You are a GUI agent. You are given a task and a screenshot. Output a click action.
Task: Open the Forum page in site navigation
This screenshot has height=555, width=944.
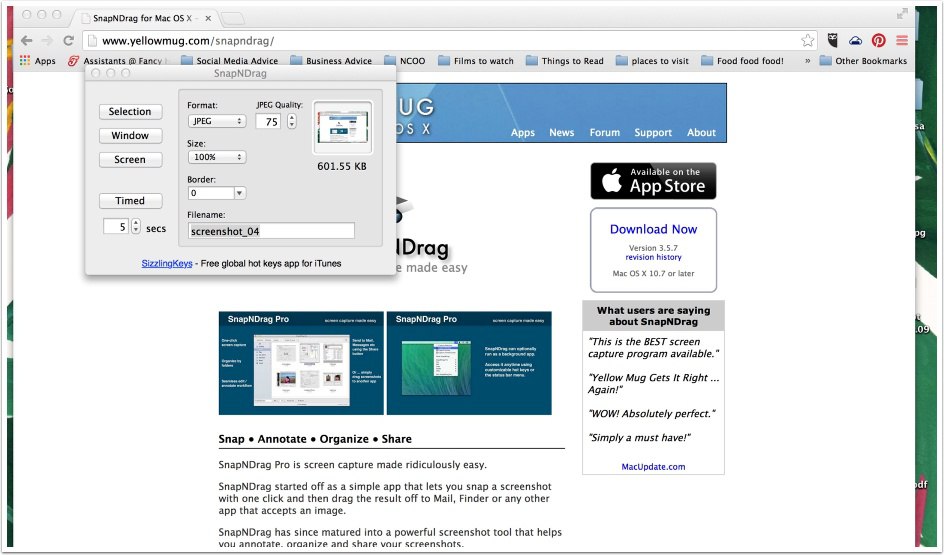tap(604, 132)
